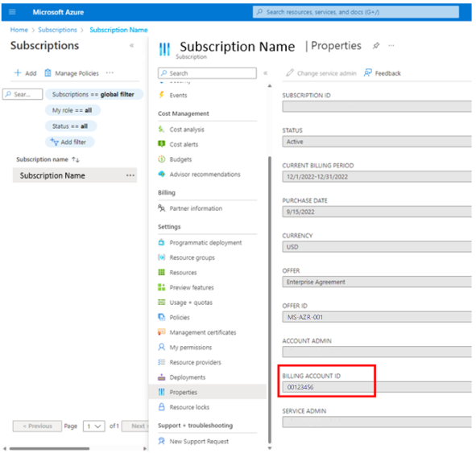Click the Management certificates icon
476x453 pixels.
pos(162,332)
